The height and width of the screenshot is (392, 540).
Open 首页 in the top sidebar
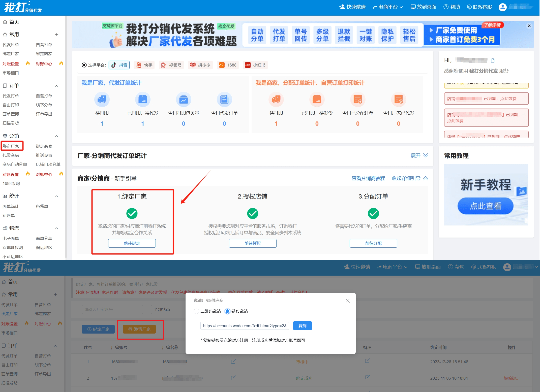click(x=11, y=22)
